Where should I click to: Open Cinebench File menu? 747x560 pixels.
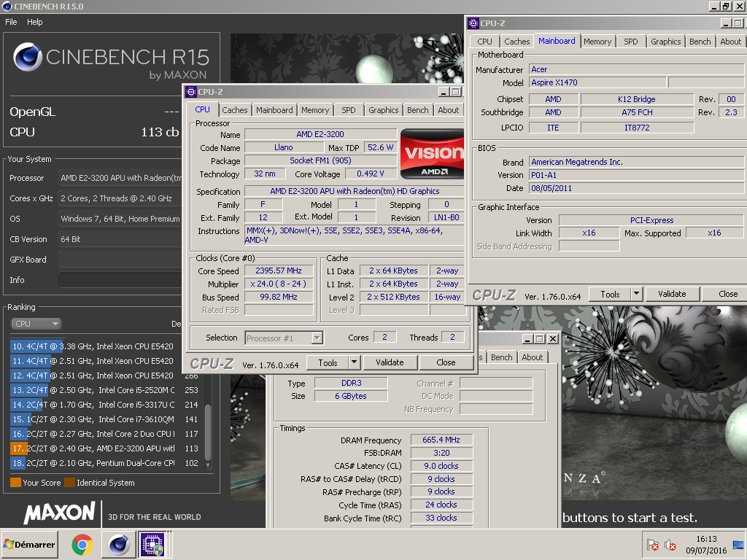tap(11, 22)
